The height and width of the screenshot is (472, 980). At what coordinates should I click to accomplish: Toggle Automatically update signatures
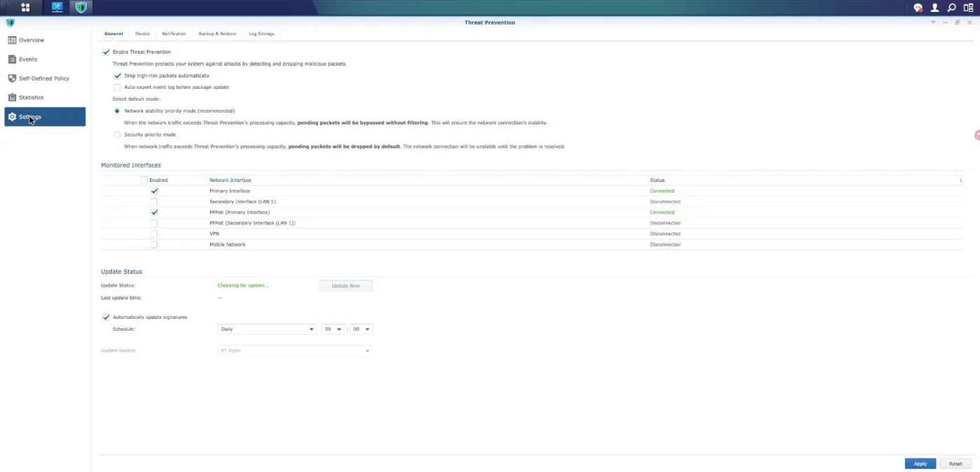tap(106, 317)
